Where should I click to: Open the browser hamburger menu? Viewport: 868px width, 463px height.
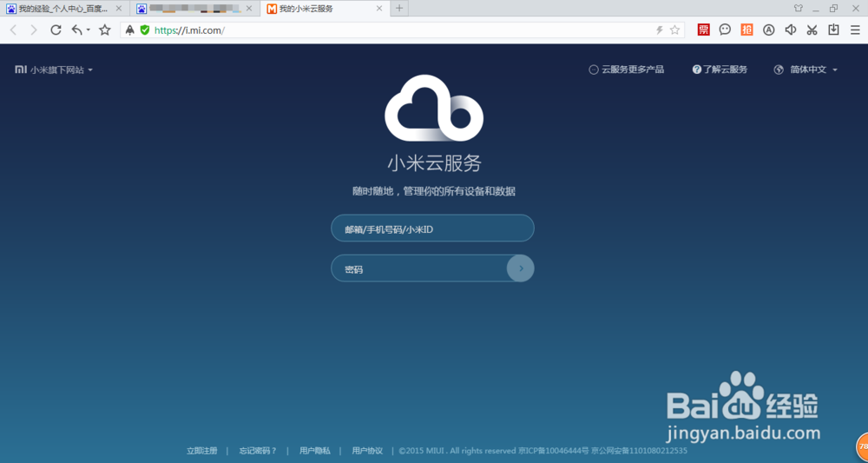[855, 30]
